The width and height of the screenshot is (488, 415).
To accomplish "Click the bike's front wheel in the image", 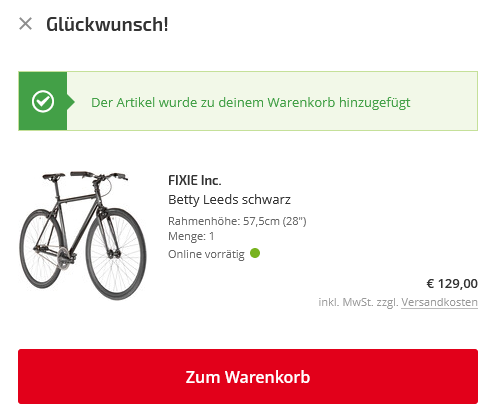I will (x=116, y=254).
